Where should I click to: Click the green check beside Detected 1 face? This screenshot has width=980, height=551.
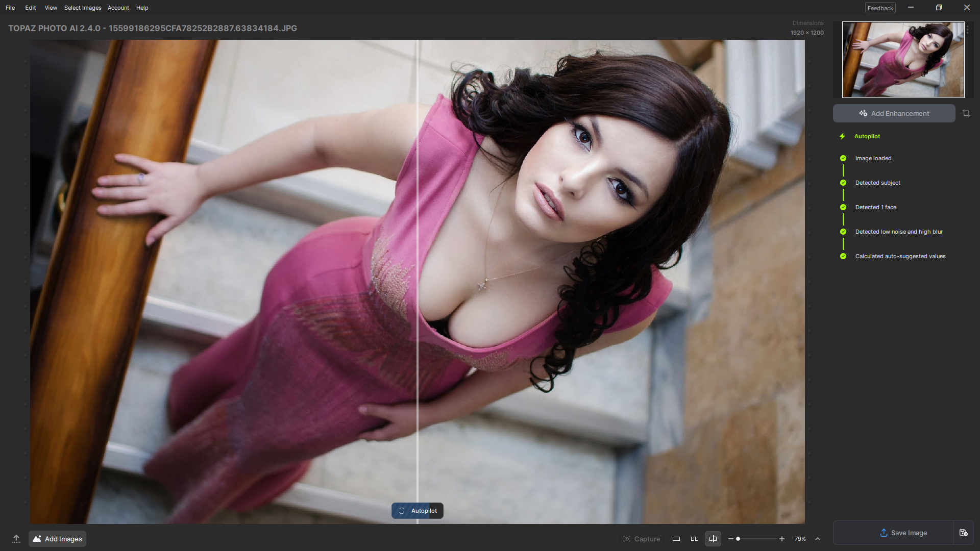(x=843, y=207)
